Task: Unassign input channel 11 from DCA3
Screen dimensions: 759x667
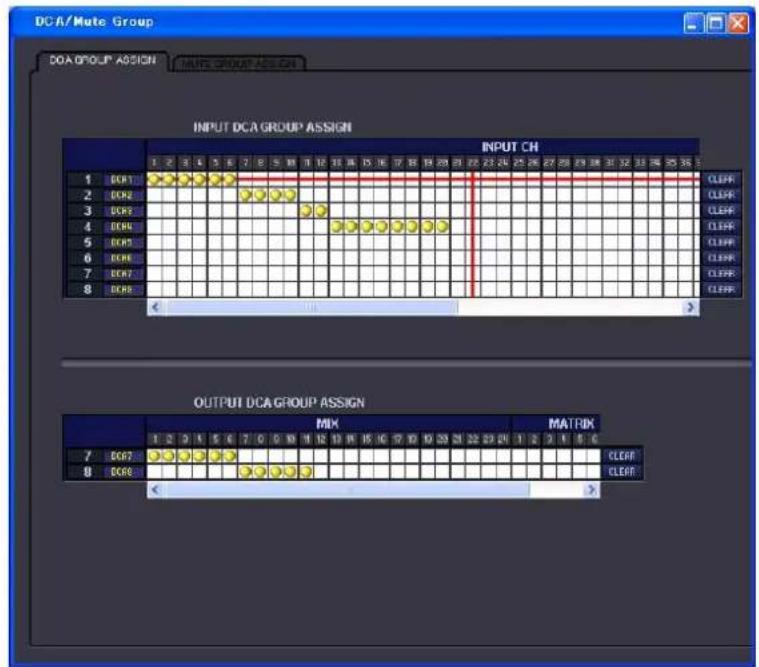Action: pos(306,211)
